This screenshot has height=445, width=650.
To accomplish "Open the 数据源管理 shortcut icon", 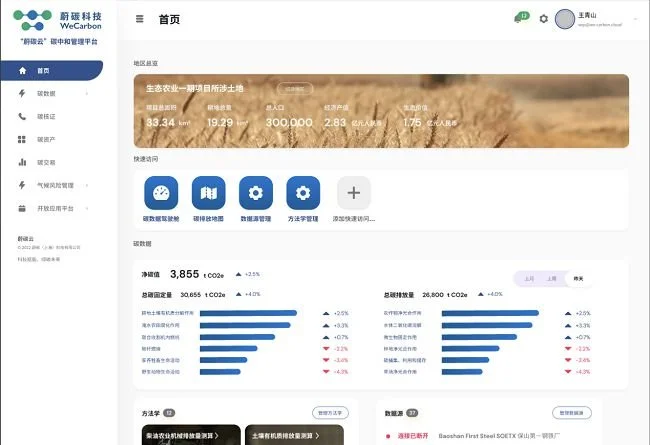I will coord(256,192).
